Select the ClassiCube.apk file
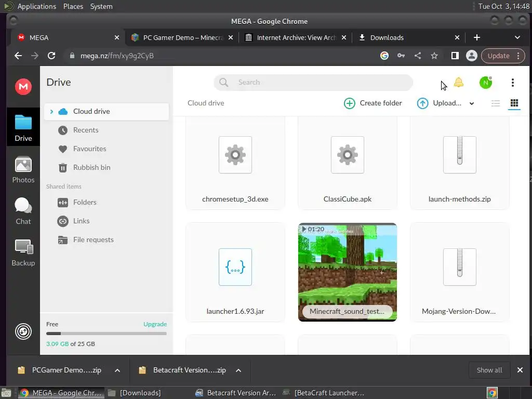 click(x=348, y=163)
